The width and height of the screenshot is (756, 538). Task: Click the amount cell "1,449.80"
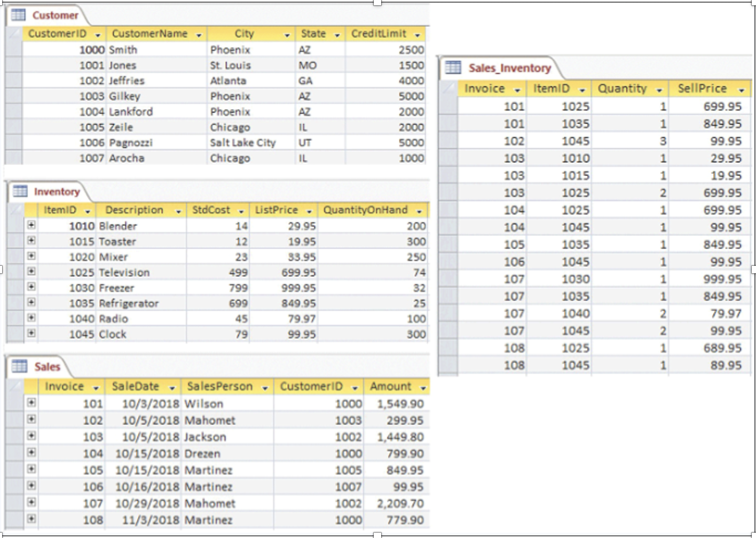point(396,437)
